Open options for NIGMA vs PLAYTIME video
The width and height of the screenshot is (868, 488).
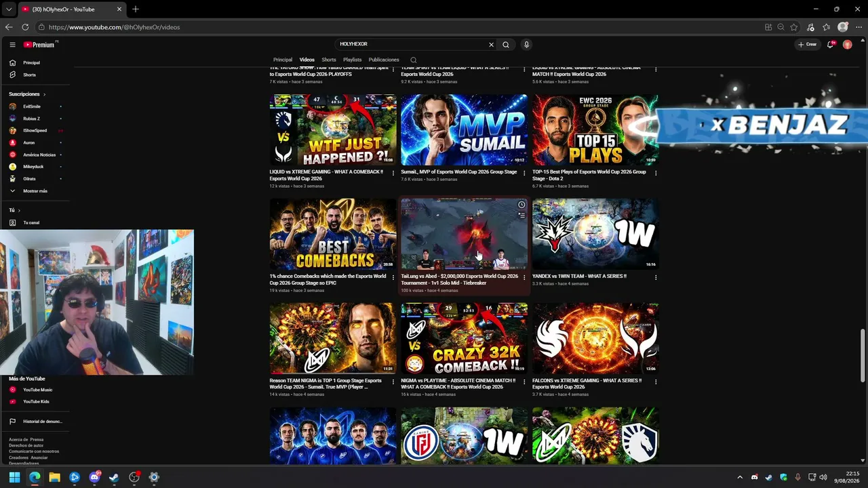[524, 382]
